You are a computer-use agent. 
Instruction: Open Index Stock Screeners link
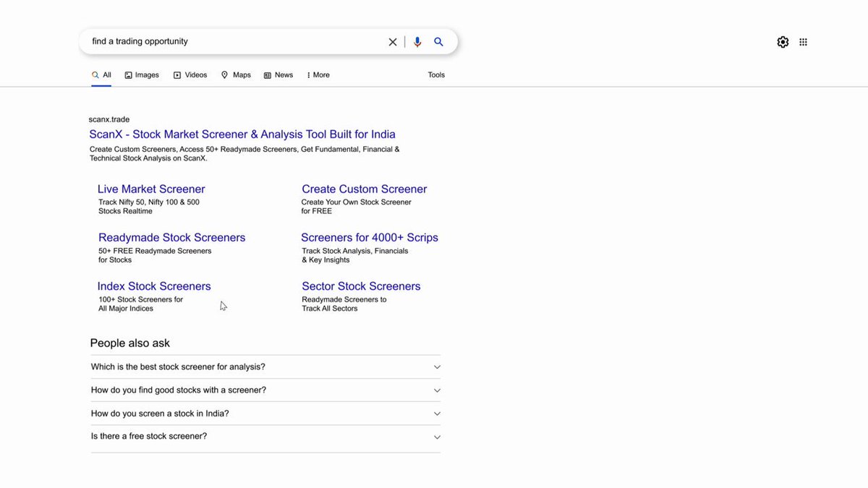pos(154,286)
